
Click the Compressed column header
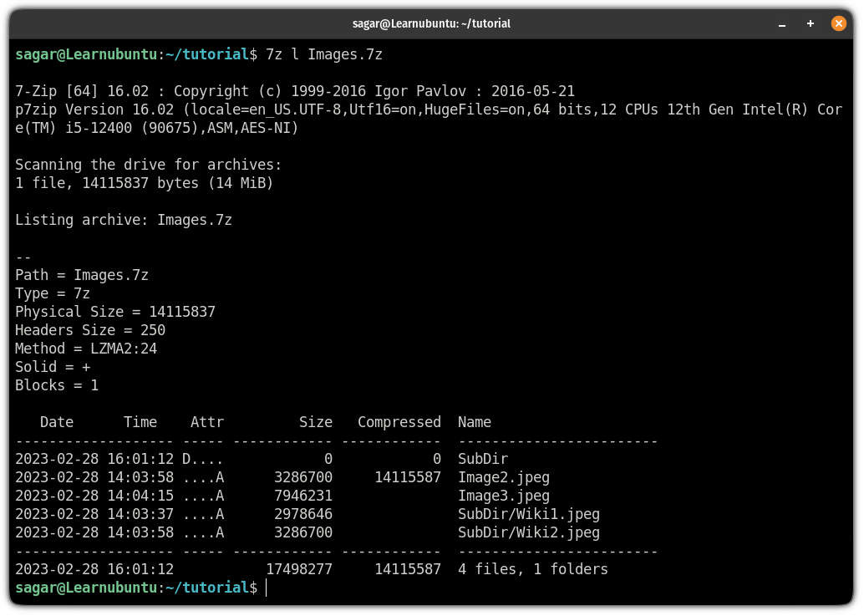(x=399, y=422)
